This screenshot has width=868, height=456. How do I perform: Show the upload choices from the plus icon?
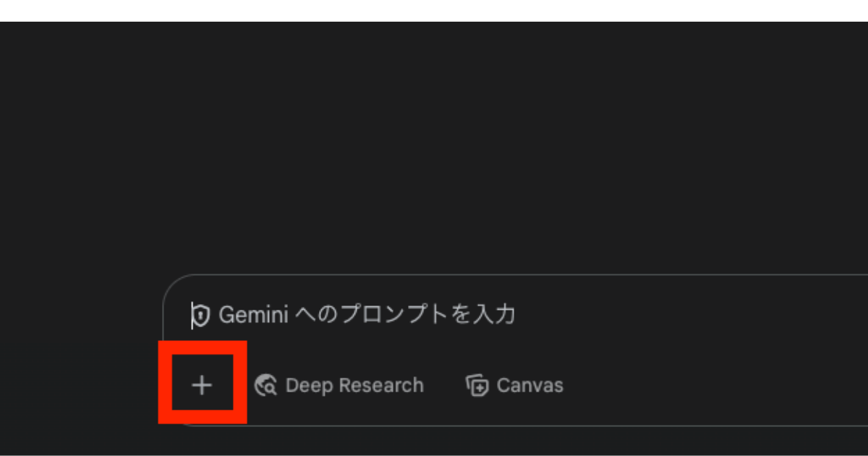[x=202, y=385]
